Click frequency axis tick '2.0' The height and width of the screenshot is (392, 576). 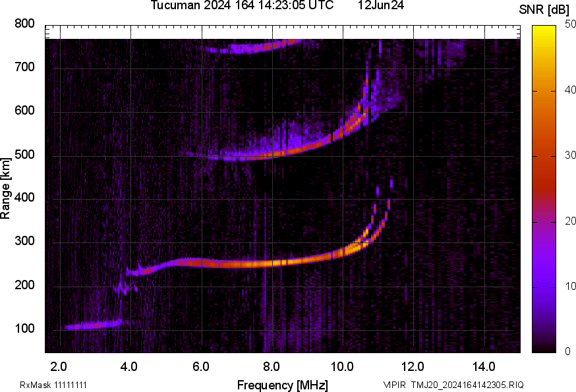point(59,367)
